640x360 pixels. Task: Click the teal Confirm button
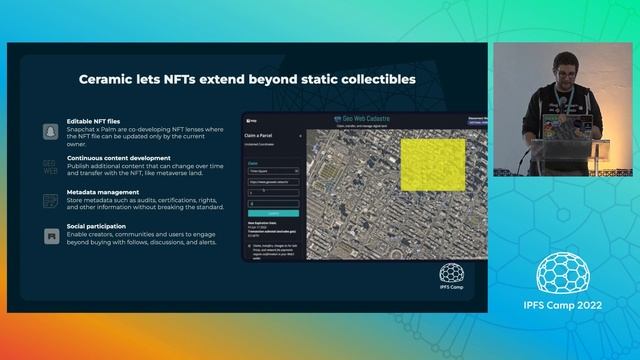(x=273, y=213)
